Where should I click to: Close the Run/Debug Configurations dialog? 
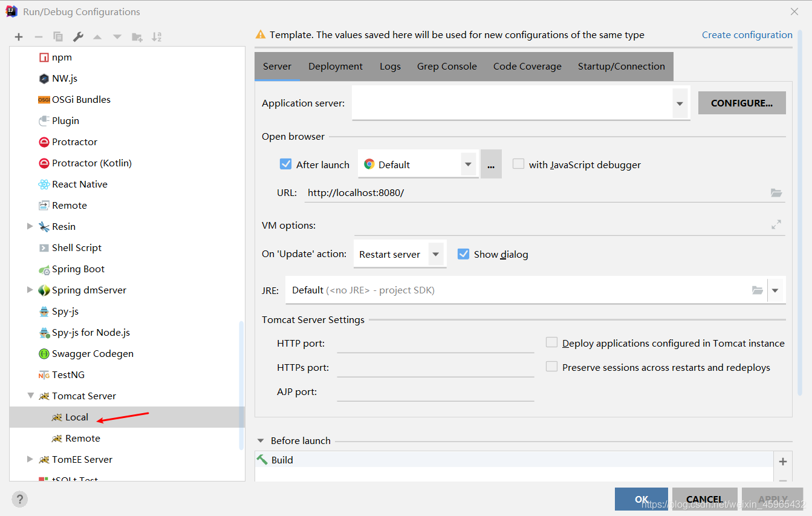tap(794, 11)
